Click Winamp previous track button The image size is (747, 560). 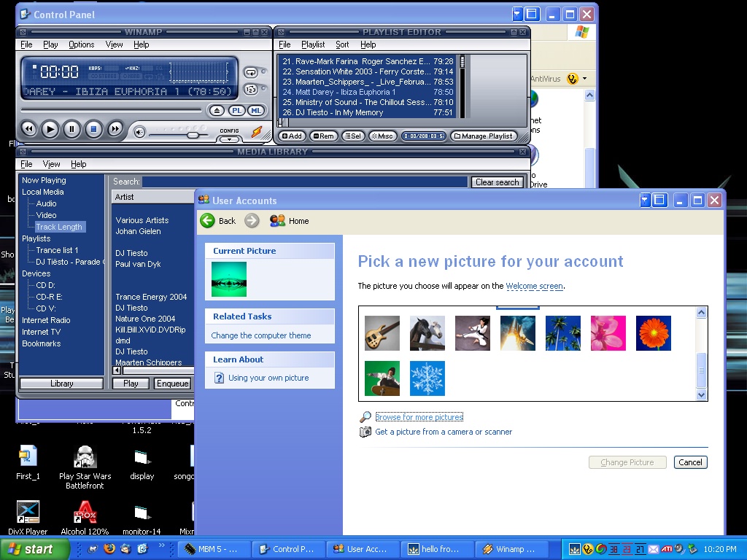click(28, 129)
